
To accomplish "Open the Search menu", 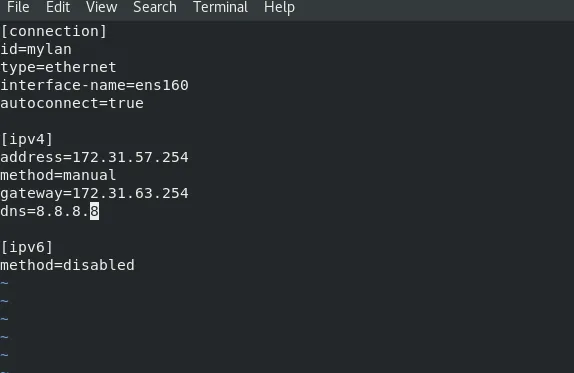I will 154,7.
